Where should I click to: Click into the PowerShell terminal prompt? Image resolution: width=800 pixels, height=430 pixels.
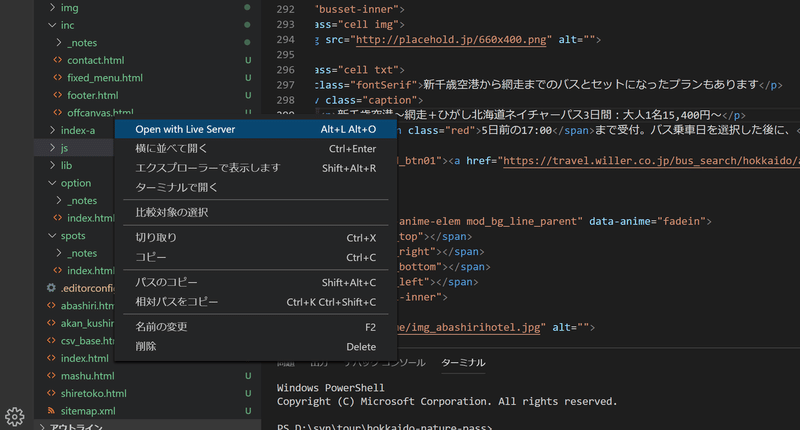point(500,426)
